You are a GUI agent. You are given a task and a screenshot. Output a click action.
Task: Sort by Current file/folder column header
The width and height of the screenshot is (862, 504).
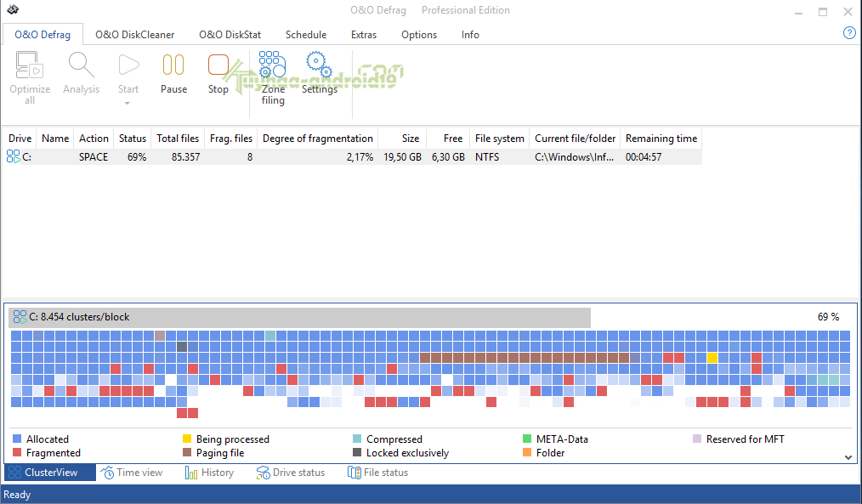(575, 139)
